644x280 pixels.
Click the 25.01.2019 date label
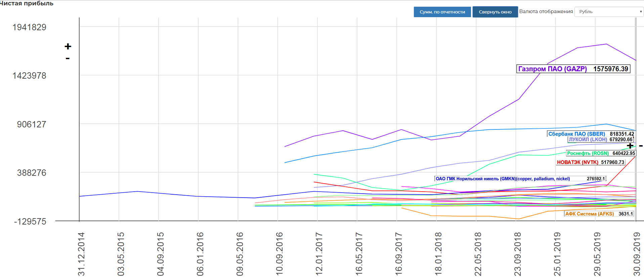pos(557,254)
